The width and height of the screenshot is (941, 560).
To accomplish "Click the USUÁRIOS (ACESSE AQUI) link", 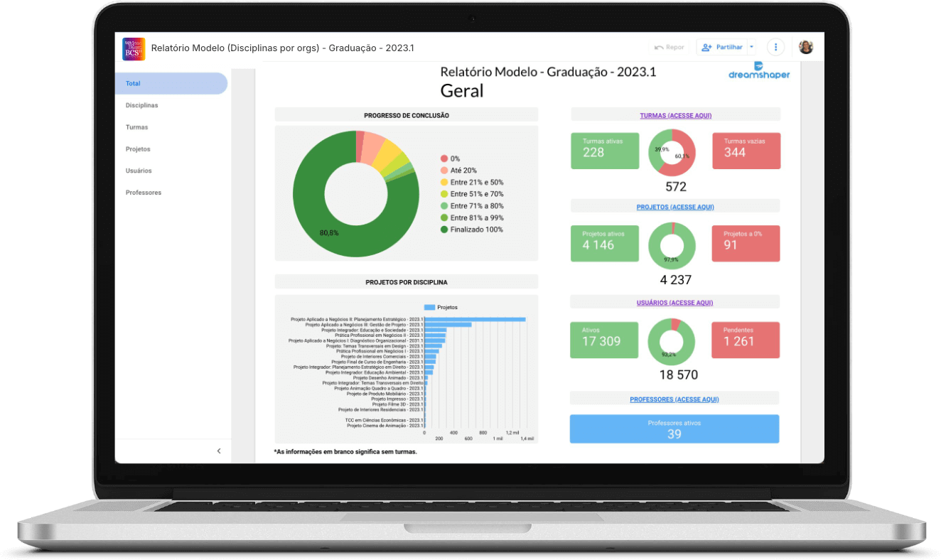I will click(x=674, y=303).
